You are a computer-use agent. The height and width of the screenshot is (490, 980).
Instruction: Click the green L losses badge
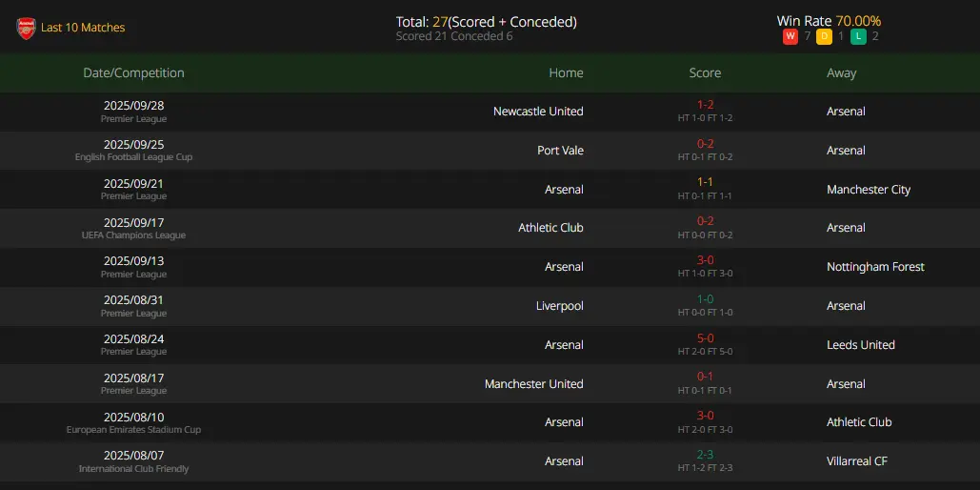pos(859,36)
